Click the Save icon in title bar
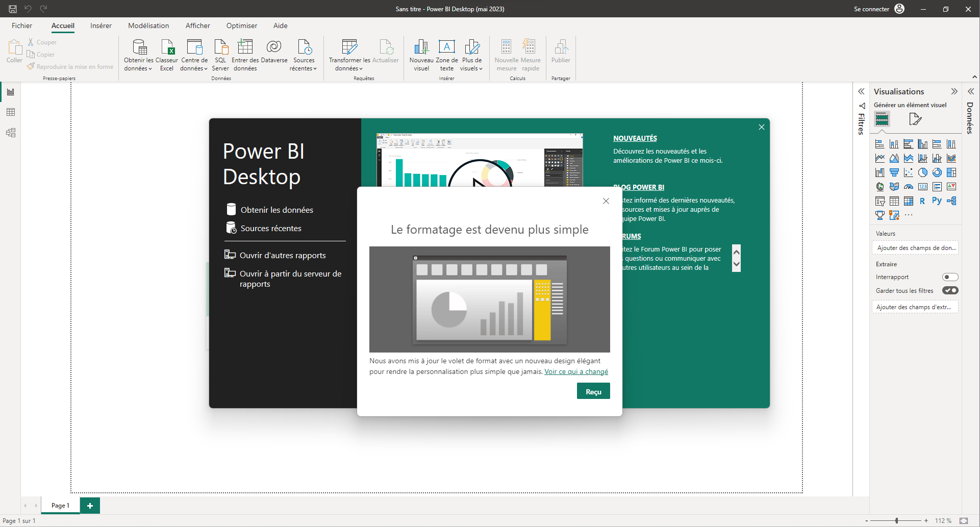The image size is (980, 527). 13,9
